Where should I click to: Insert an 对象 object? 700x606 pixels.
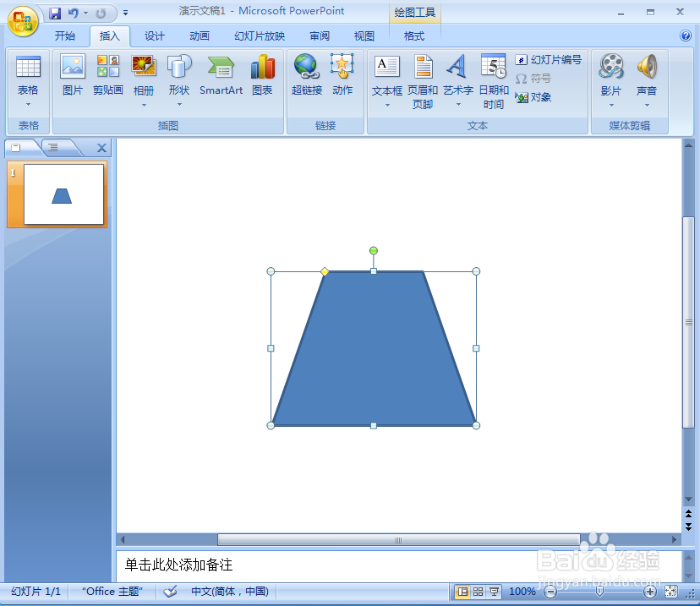click(x=533, y=97)
